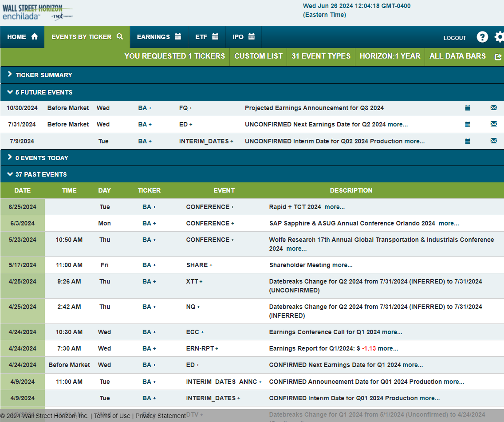Open more for Wolfe Research conference
The width and height of the screenshot is (504, 422).
click(296, 249)
